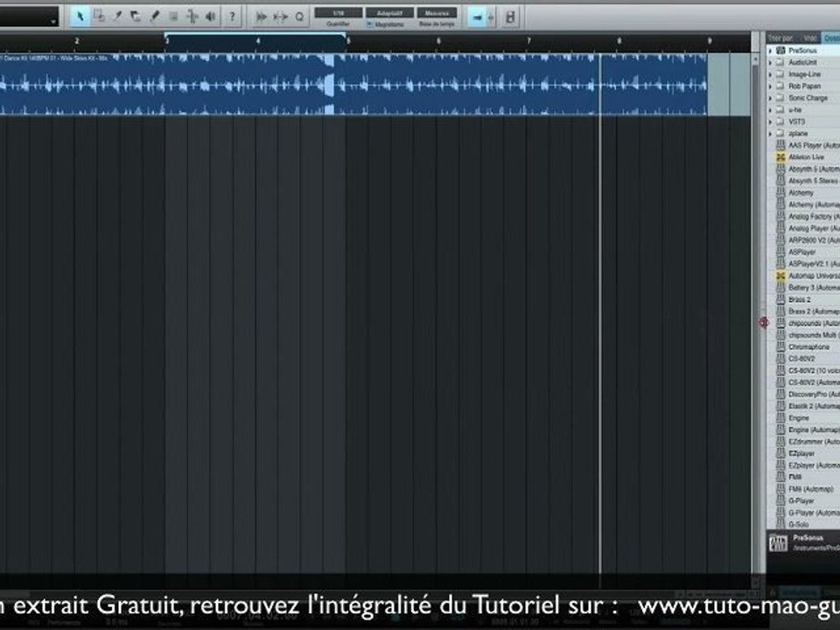Click the 'Q' quantize icon
Image resolution: width=840 pixels, height=630 pixels.
click(299, 17)
